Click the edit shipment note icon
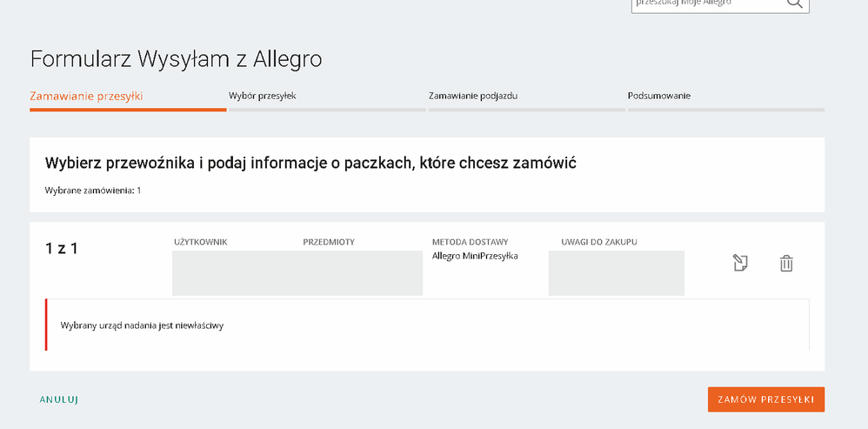This screenshot has height=429, width=868. pyautogui.click(x=740, y=263)
